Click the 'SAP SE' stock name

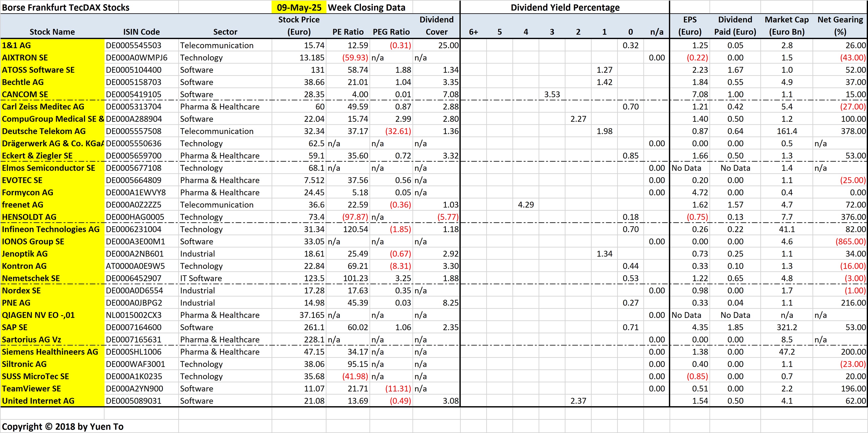pyautogui.click(x=52, y=327)
